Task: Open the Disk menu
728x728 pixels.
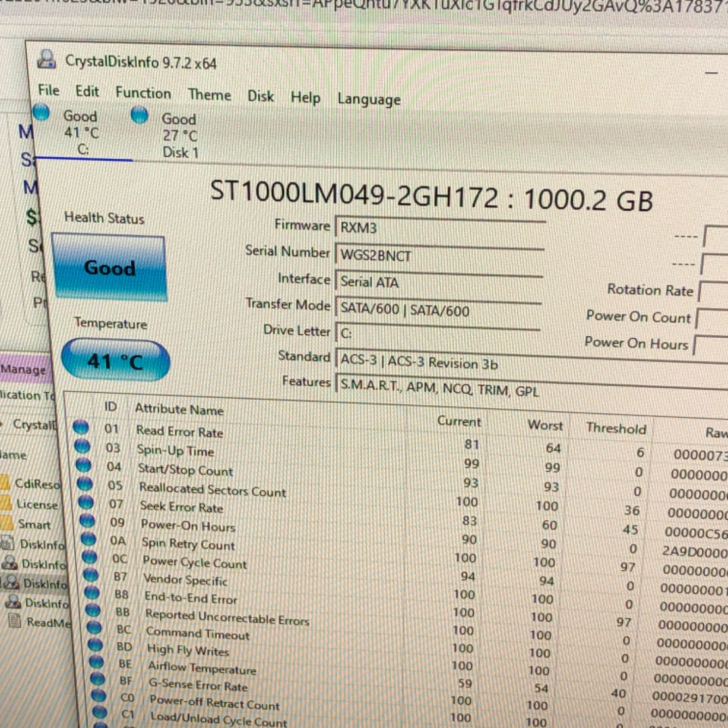Action: (x=261, y=96)
